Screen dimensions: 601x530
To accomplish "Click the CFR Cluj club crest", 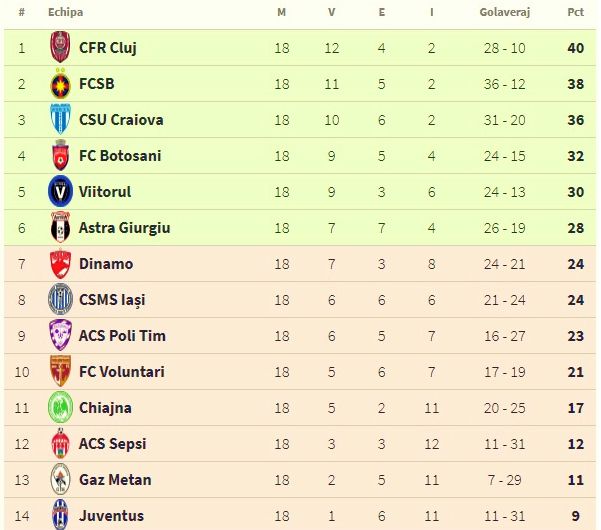I will click(x=60, y=48).
